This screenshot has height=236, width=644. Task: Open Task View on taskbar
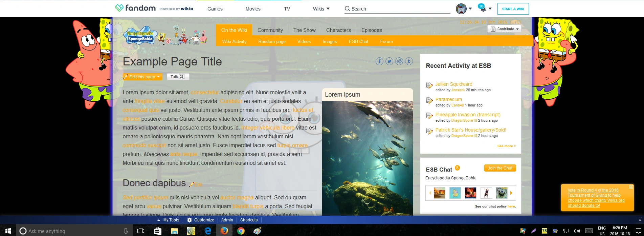click(141, 231)
